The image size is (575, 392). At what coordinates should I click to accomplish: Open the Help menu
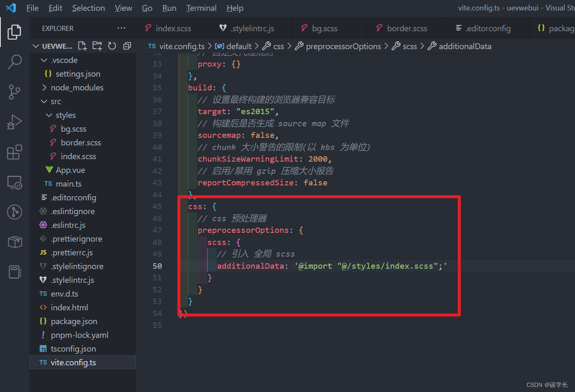pyautogui.click(x=235, y=8)
